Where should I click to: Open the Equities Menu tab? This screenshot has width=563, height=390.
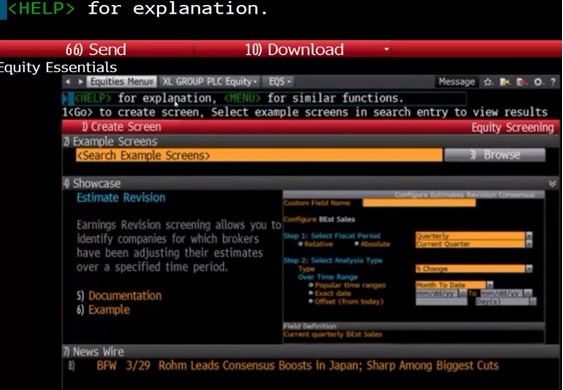click(122, 82)
